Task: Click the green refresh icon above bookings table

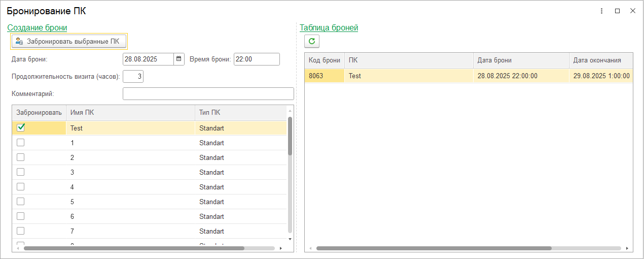Action: (x=312, y=41)
